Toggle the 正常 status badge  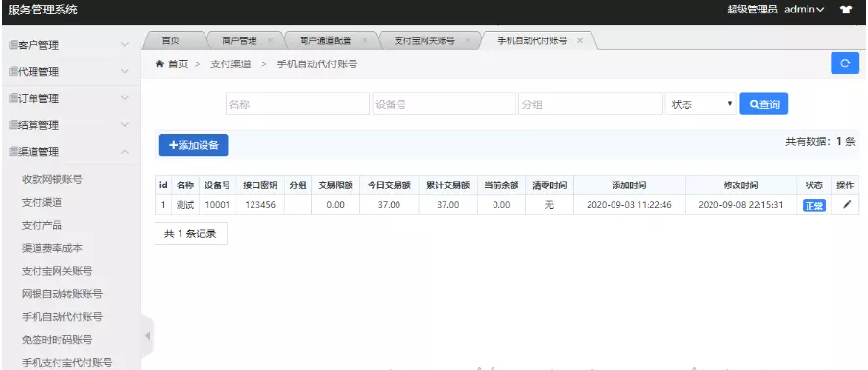(x=814, y=206)
